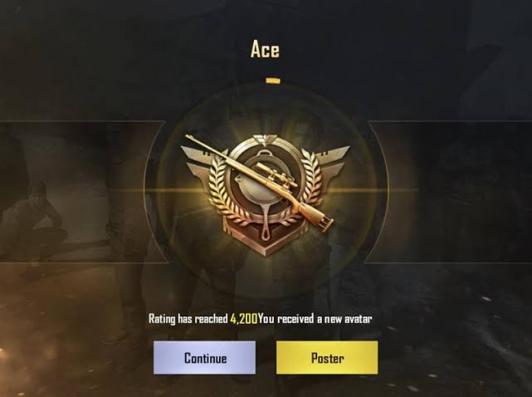Click the Ace tier title

click(x=265, y=50)
